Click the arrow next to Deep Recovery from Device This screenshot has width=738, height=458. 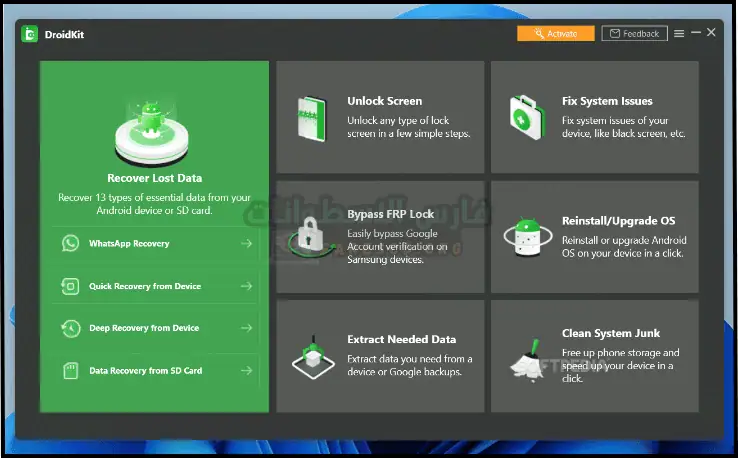246,328
